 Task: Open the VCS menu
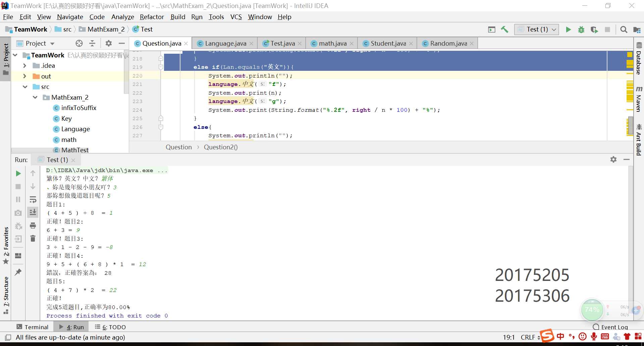tap(236, 17)
